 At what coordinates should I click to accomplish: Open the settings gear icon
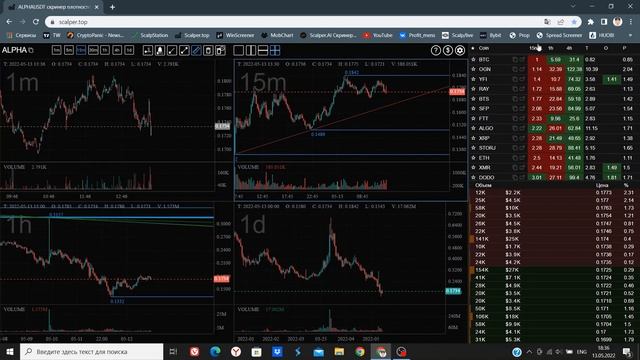coord(460,50)
